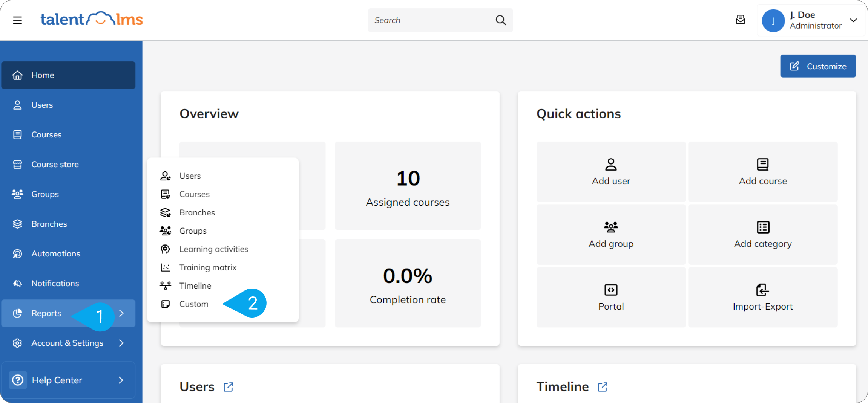Click the Add user quick action
Image resolution: width=868 pixels, height=403 pixels.
click(x=611, y=172)
